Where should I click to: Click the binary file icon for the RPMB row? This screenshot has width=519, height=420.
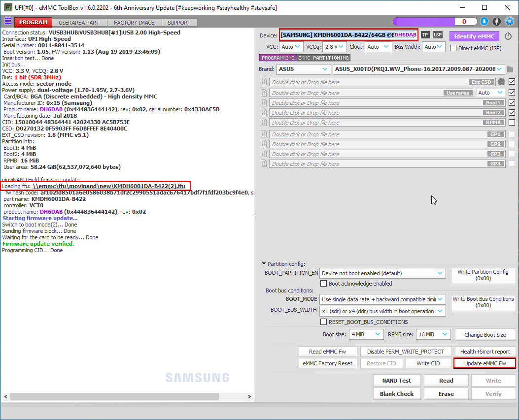tap(264, 123)
